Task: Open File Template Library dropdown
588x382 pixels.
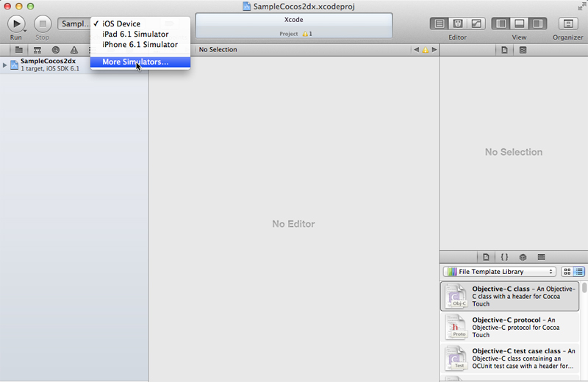Action: [500, 271]
